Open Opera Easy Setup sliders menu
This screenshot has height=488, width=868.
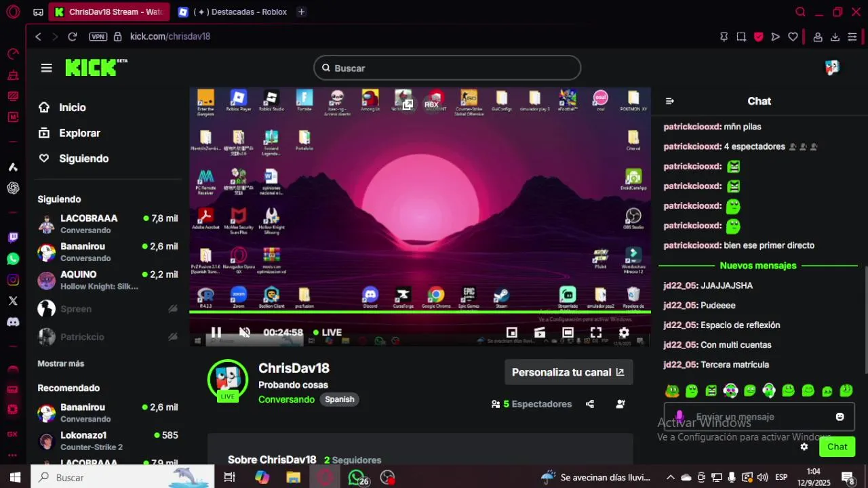pyautogui.click(x=852, y=37)
